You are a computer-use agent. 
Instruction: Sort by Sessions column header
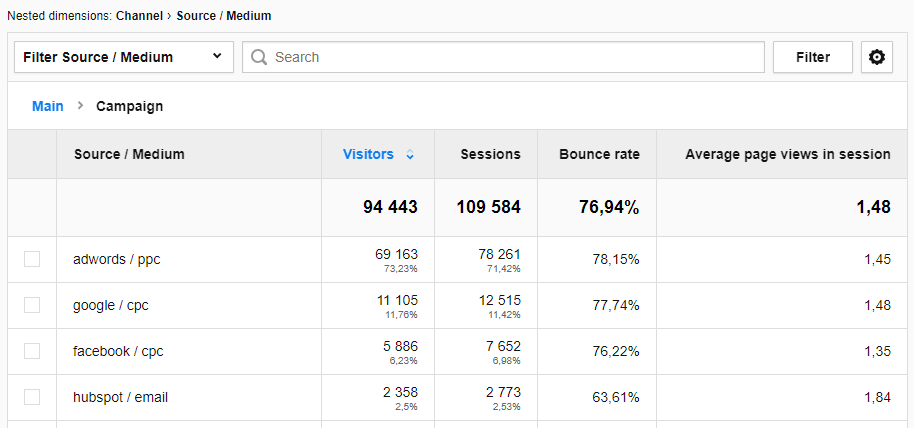point(490,154)
